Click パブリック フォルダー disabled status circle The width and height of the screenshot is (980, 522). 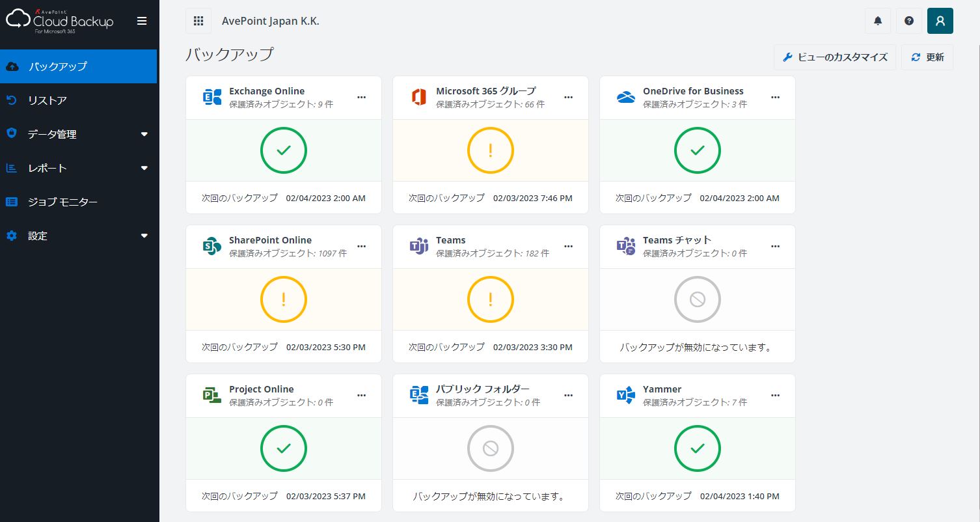[491, 448]
